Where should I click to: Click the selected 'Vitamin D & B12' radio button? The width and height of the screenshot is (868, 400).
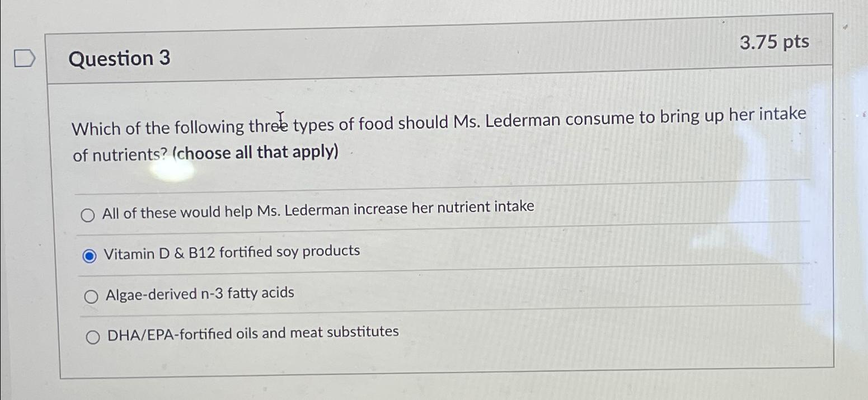pyautogui.click(x=90, y=255)
